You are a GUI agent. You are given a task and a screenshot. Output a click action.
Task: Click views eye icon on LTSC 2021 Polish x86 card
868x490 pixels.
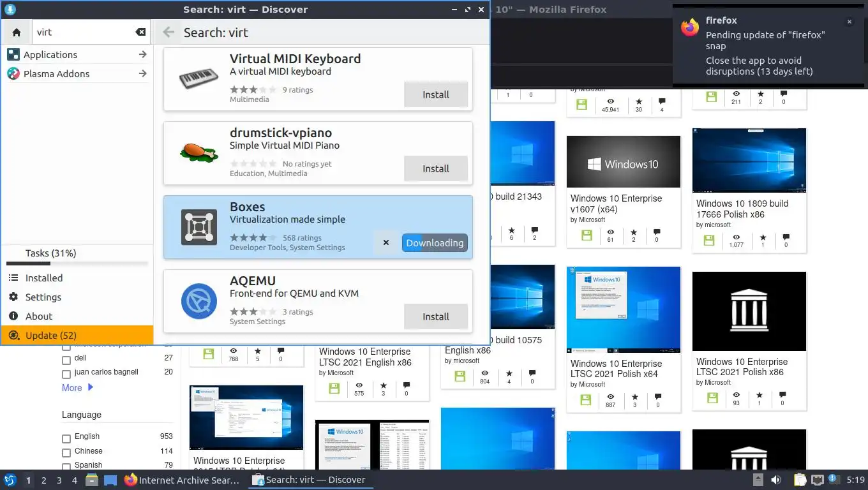click(737, 395)
